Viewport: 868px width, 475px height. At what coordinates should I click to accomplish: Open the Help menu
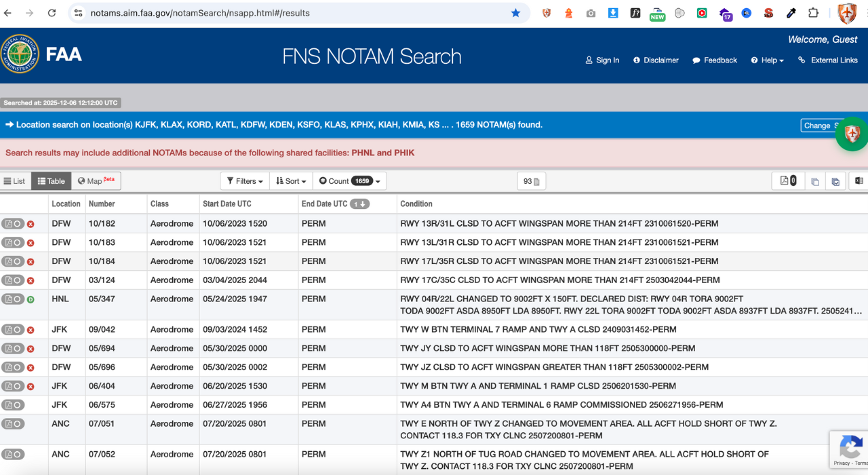(x=766, y=60)
